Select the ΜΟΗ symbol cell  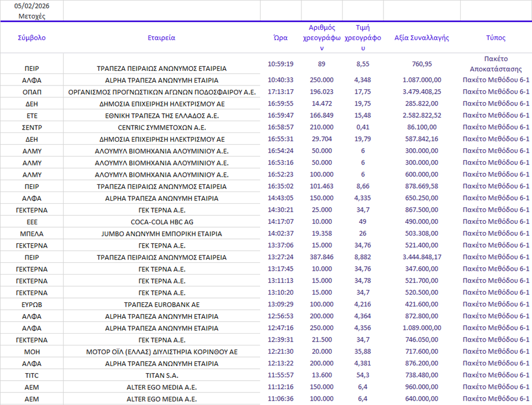(x=31, y=352)
